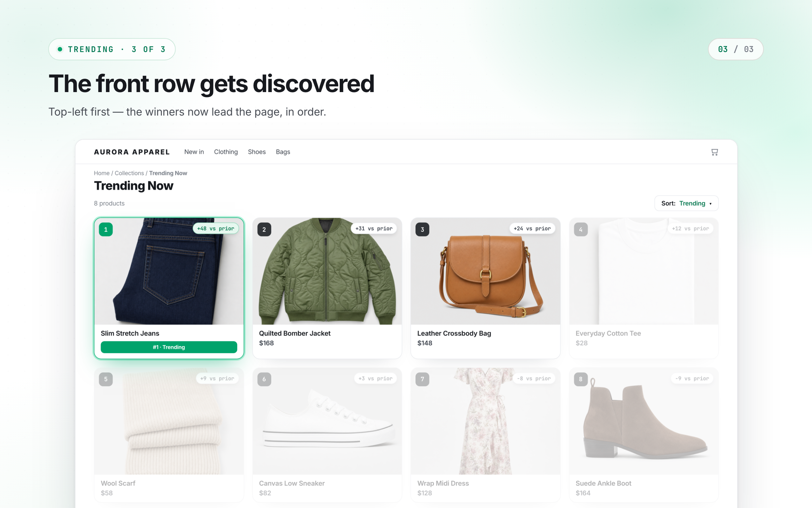Open the Wrap Midi Dress image
Viewport: 812px width, 508px height.
click(x=486, y=421)
